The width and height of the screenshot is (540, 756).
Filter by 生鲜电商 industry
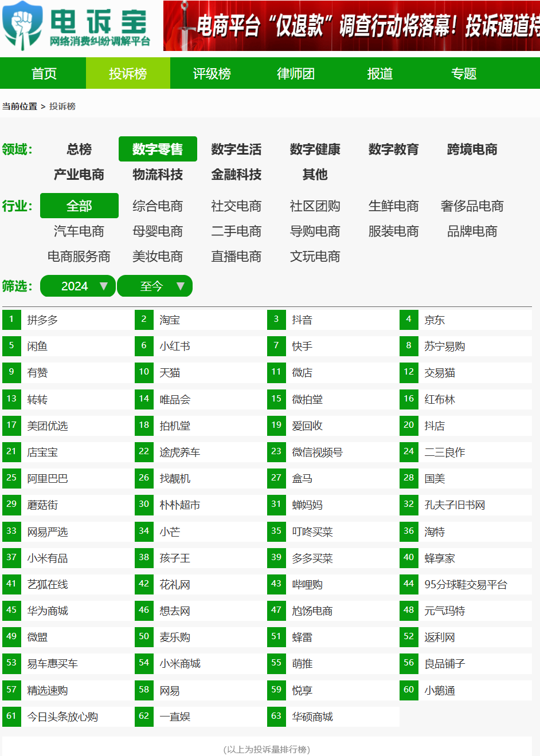(393, 206)
